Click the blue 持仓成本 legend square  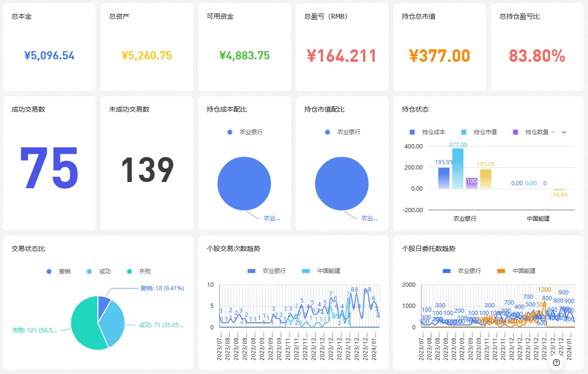412,132
